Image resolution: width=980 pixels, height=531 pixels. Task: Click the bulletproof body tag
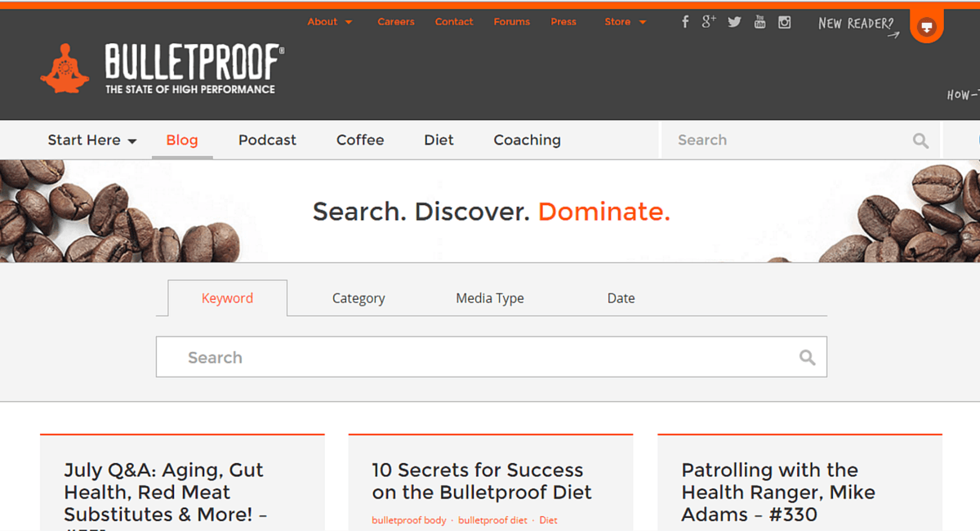point(409,520)
